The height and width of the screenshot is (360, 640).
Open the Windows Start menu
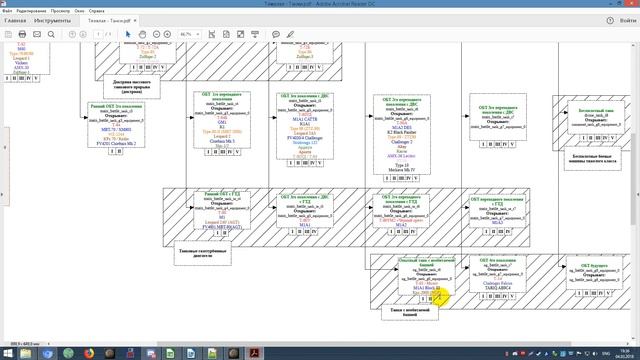8,353
